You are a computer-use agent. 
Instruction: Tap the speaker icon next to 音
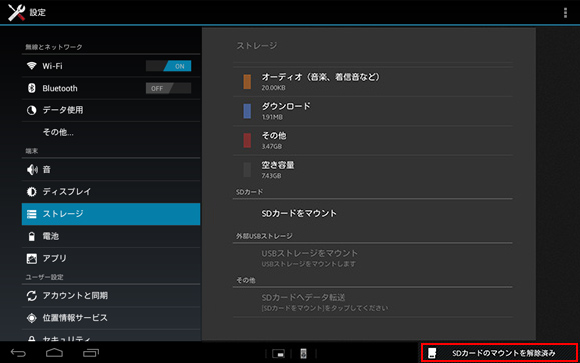(x=32, y=169)
